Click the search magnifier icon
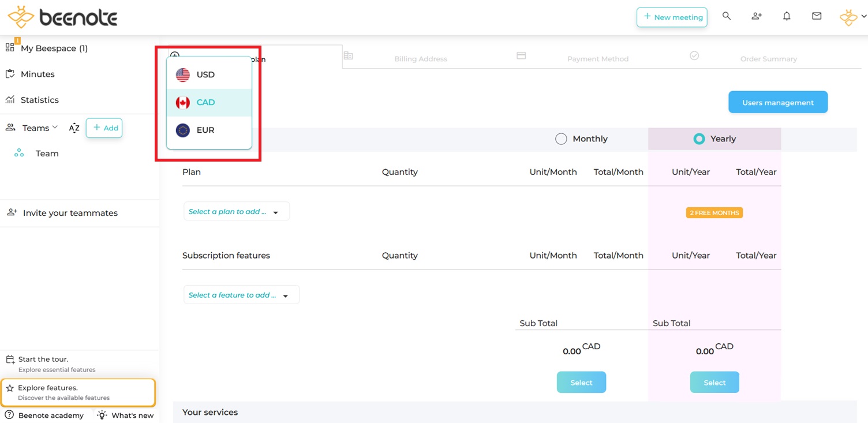This screenshot has width=868, height=423. click(x=727, y=16)
